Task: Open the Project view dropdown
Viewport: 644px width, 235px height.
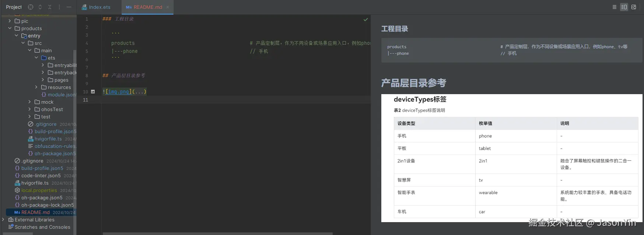Action: point(14,7)
